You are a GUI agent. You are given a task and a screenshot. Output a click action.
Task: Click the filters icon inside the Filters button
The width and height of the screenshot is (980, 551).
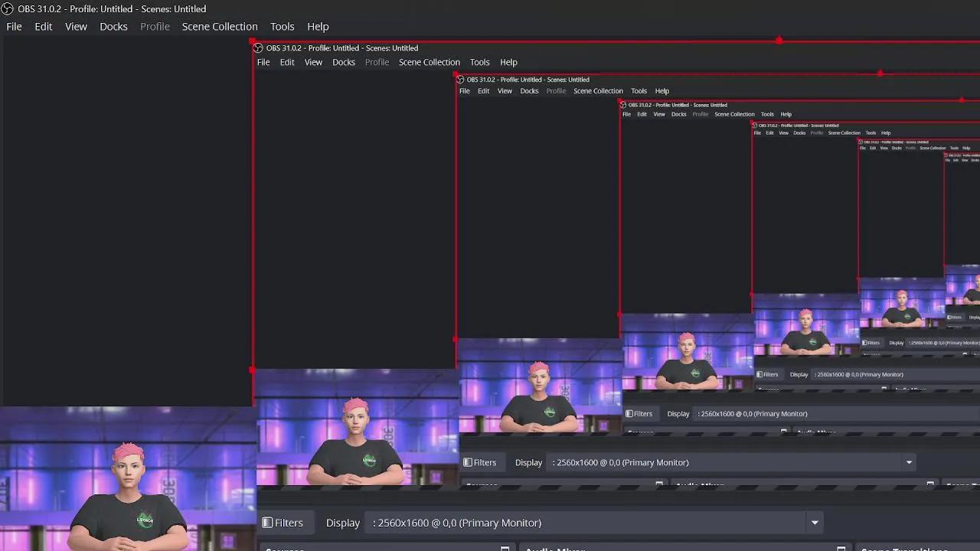(x=266, y=522)
